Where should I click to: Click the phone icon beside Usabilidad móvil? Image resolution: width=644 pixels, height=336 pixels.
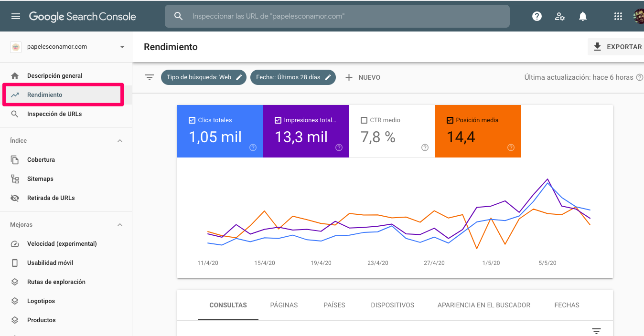15,263
